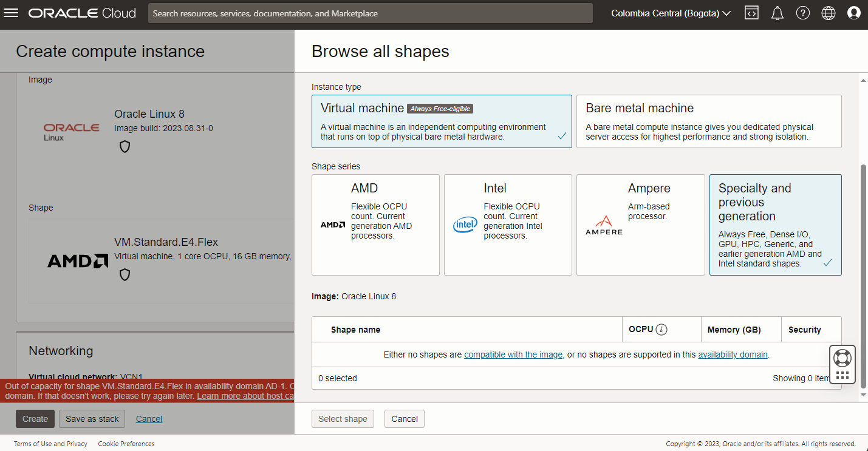Click the AMD logo in Shape section

coord(78,261)
